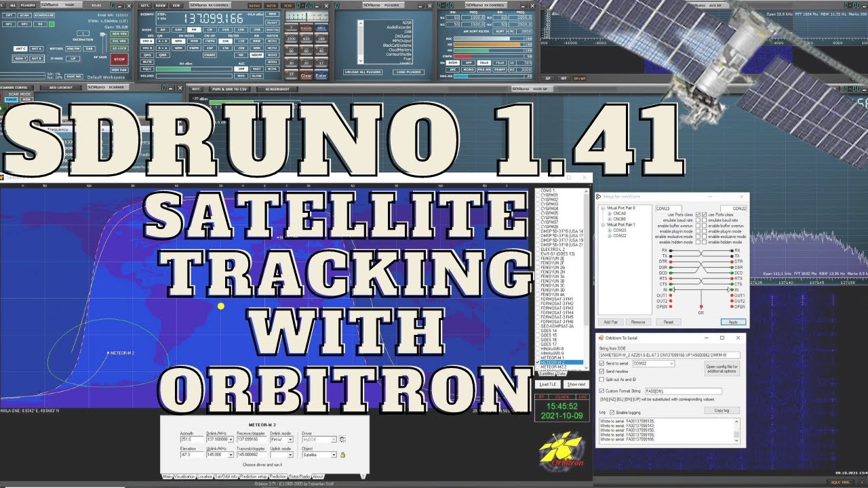The width and height of the screenshot is (868, 488).
Task: Click the Load TLE button
Action: tap(548, 384)
